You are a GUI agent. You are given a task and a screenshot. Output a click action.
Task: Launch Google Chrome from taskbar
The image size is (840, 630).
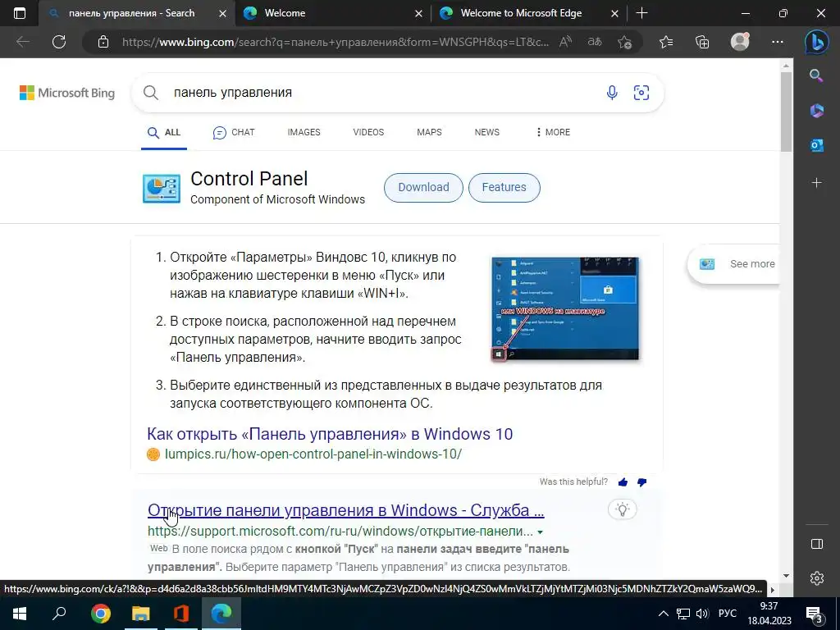point(100,614)
